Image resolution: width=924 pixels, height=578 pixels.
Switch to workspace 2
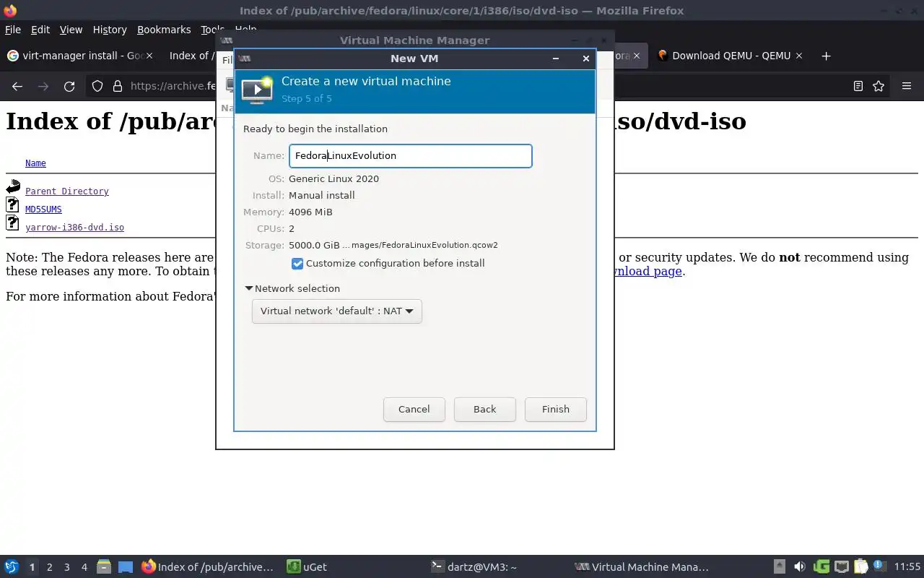(49, 567)
